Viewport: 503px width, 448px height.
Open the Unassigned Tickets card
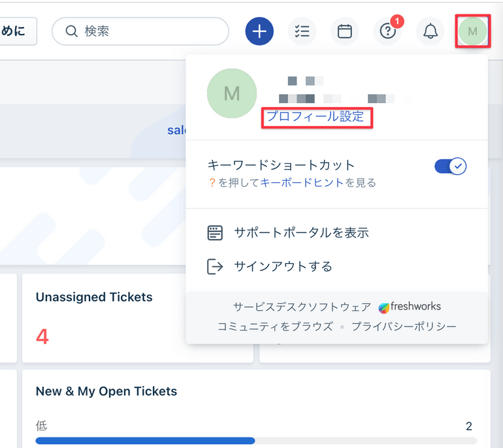(x=138, y=318)
